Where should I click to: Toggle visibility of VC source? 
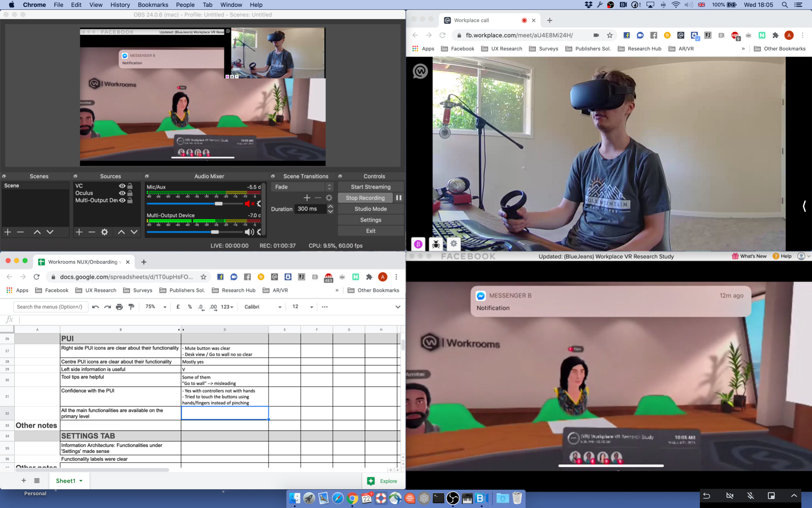click(122, 186)
